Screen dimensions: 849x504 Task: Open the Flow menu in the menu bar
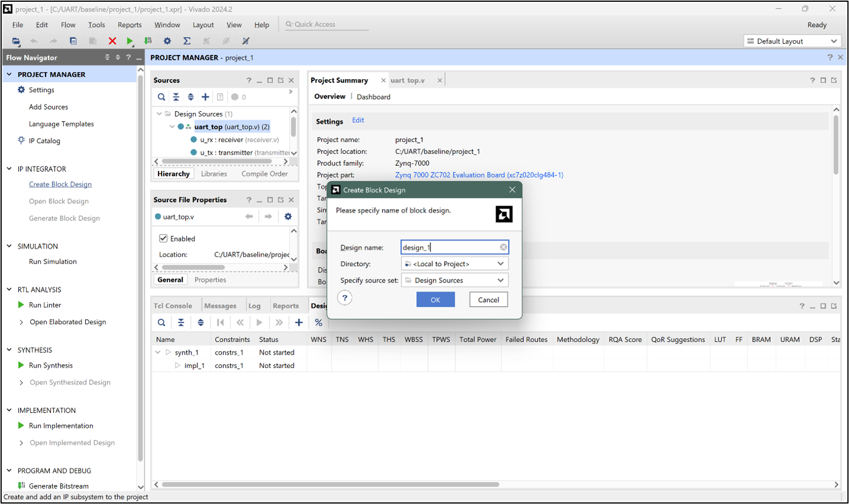pyautogui.click(x=68, y=25)
